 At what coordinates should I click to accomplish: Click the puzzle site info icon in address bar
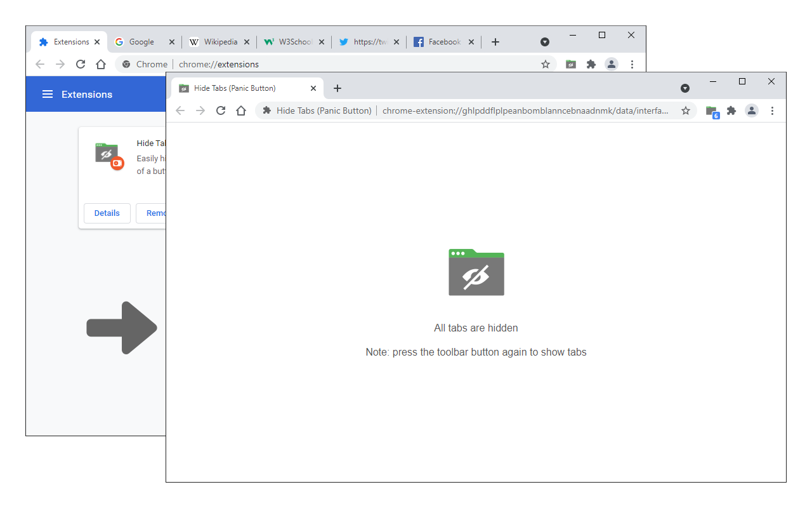pyautogui.click(x=267, y=110)
